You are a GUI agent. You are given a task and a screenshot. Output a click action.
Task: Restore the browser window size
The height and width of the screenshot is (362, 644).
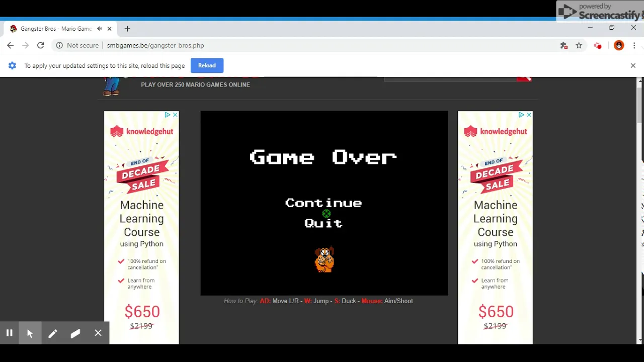tap(612, 28)
